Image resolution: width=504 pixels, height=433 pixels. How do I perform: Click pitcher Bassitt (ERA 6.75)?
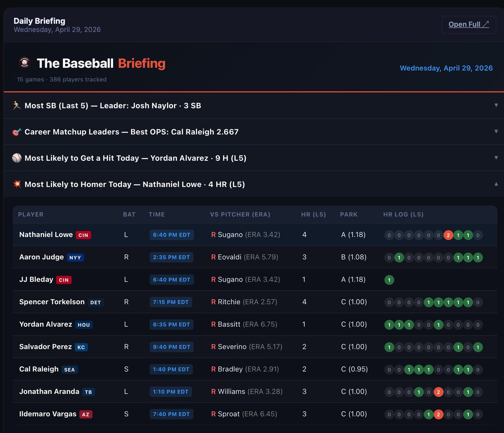[x=244, y=324]
